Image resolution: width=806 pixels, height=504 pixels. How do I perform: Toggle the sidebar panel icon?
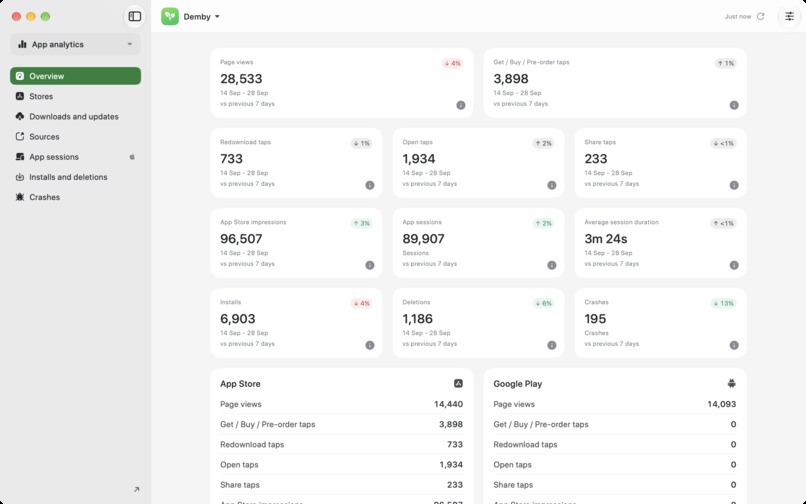[x=135, y=16]
